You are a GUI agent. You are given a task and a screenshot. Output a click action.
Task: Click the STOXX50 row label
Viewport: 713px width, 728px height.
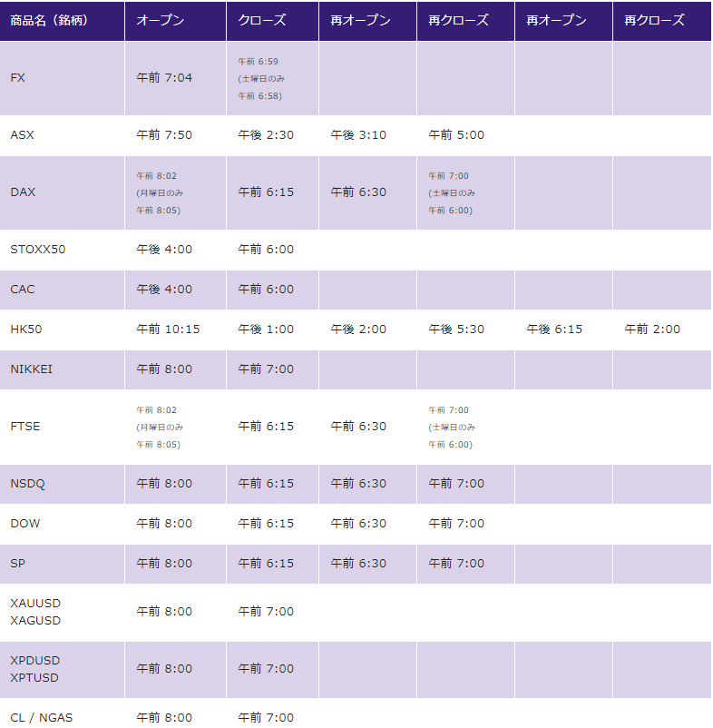38,250
